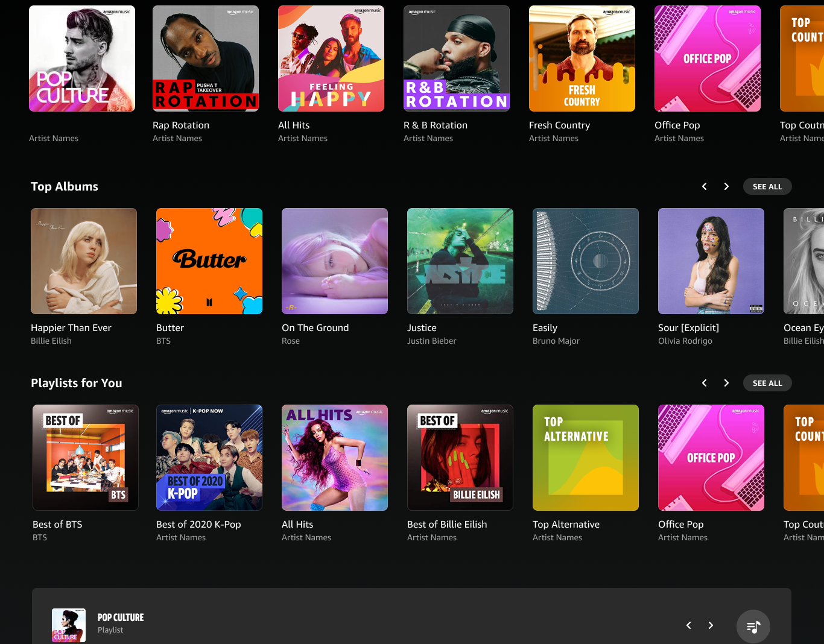Click the Fresh Country title link
Screen dimensions: 824x644
pos(559,125)
